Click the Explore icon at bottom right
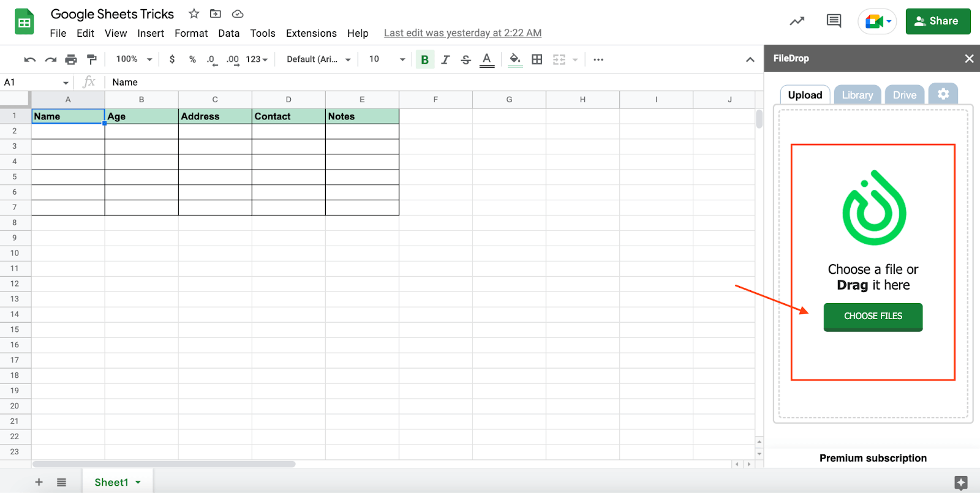Image resolution: width=980 pixels, height=493 pixels. 960,482
